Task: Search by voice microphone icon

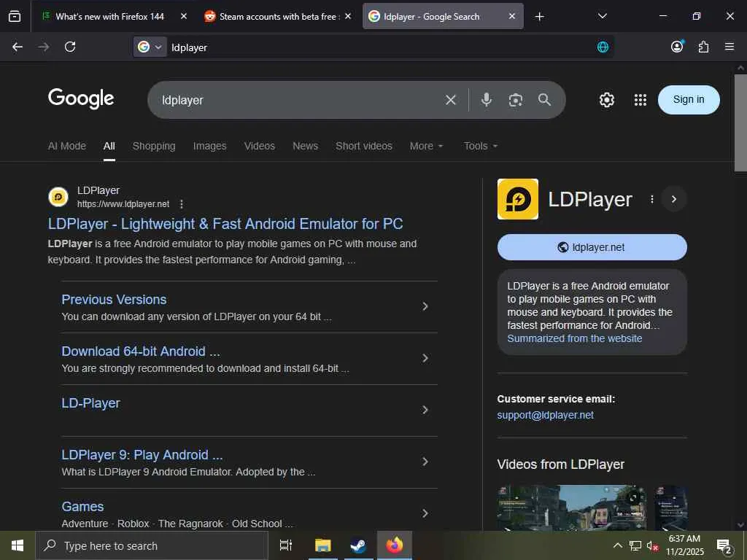Action: click(486, 99)
